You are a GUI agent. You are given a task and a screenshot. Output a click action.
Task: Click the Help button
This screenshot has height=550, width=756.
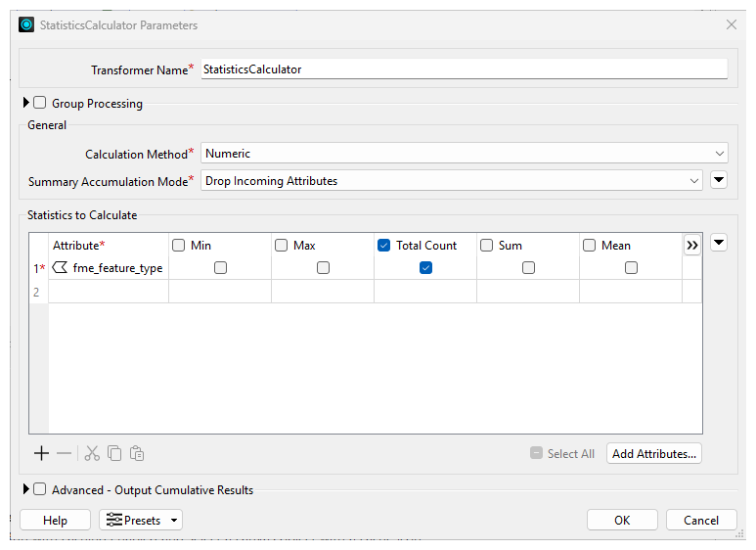tap(55, 520)
